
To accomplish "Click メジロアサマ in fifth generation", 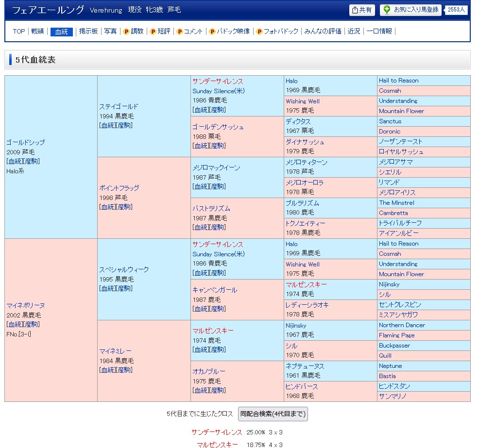I will pyautogui.click(x=396, y=162).
